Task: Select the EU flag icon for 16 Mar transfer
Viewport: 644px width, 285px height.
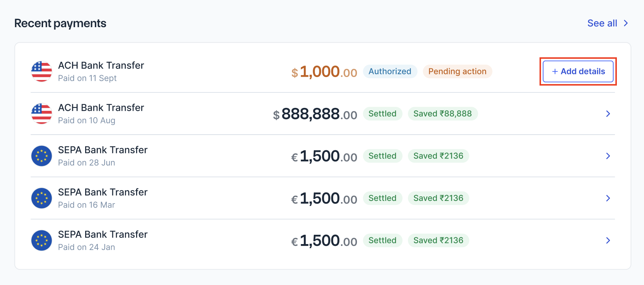Action: click(x=41, y=198)
